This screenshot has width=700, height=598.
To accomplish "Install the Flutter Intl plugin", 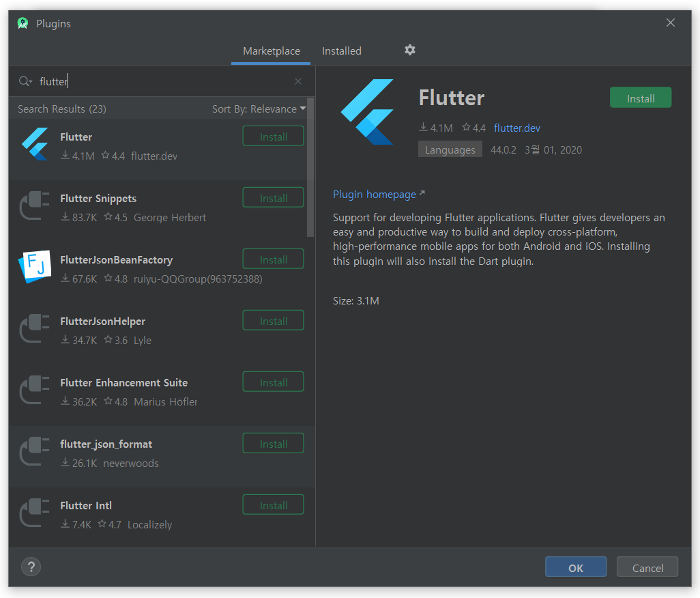I will (273, 505).
